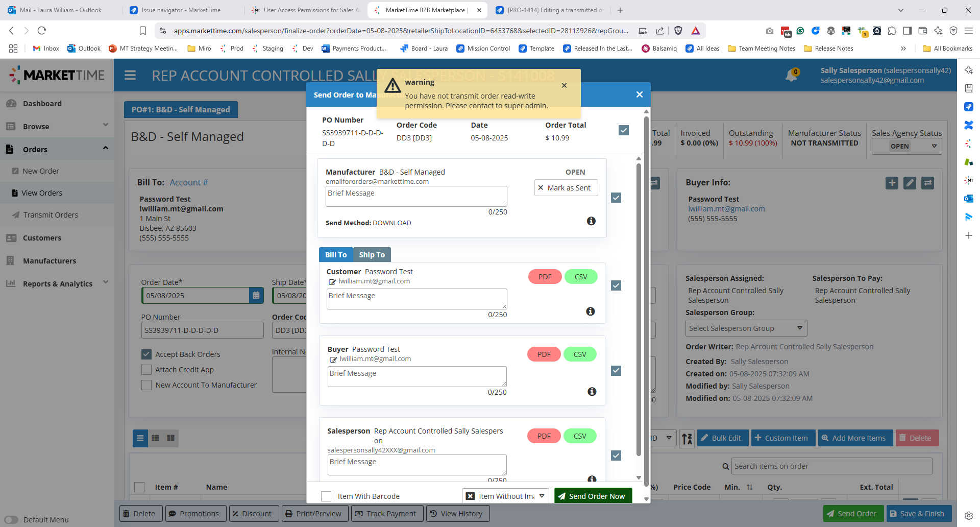Switch to compact list view icon

point(156,438)
